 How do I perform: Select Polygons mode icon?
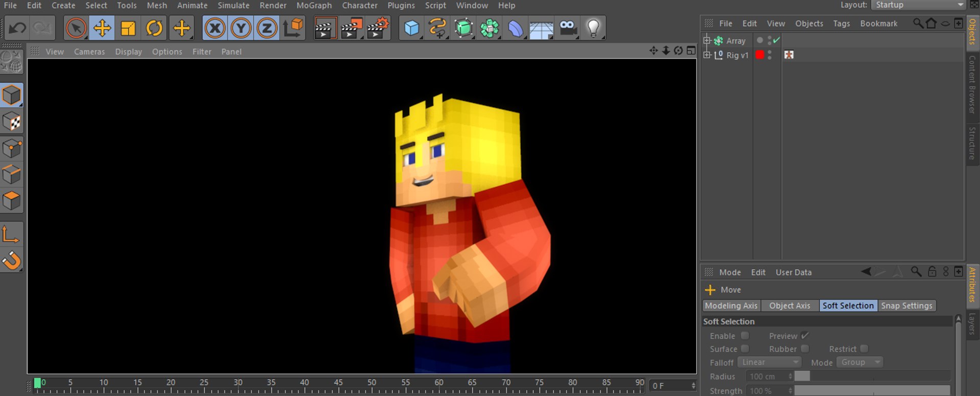tap(11, 201)
